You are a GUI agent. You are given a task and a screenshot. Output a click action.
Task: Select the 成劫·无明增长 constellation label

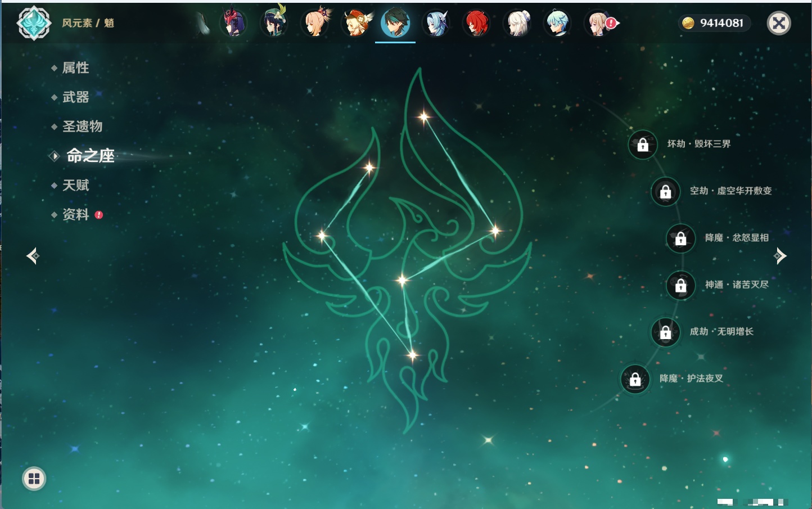pyautogui.click(x=721, y=332)
